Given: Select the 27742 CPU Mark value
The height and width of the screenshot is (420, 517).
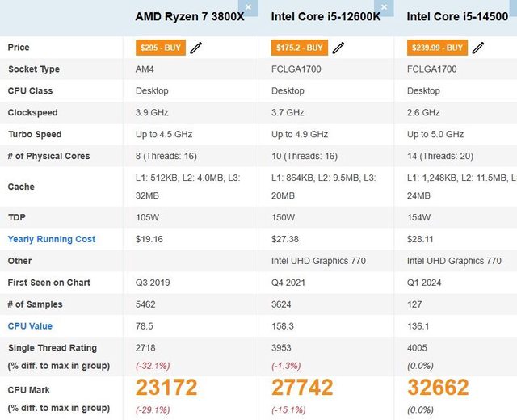Looking at the screenshot, I should tap(302, 388).
